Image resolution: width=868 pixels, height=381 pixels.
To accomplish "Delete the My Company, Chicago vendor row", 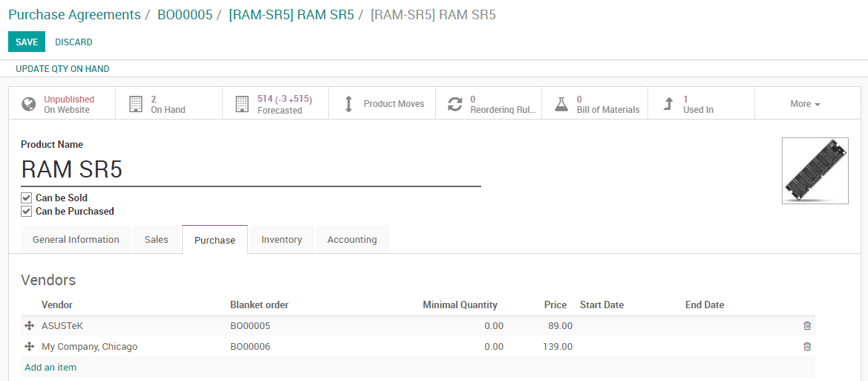I will pyautogui.click(x=807, y=347).
